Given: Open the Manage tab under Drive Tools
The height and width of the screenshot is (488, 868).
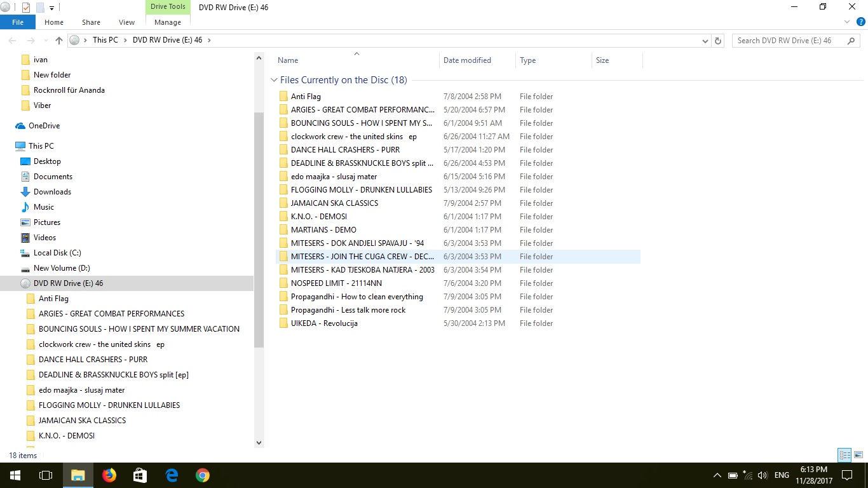Looking at the screenshot, I should [x=168, y=22].
